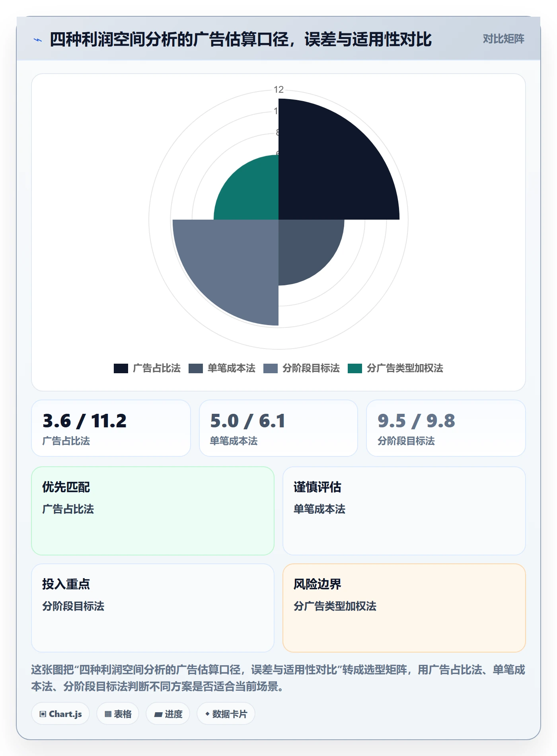The width and height of the screenshot is (557, 756).
Task: Click 分阶段目标法 label under 9.5 / 9.8
Action: 406,441
